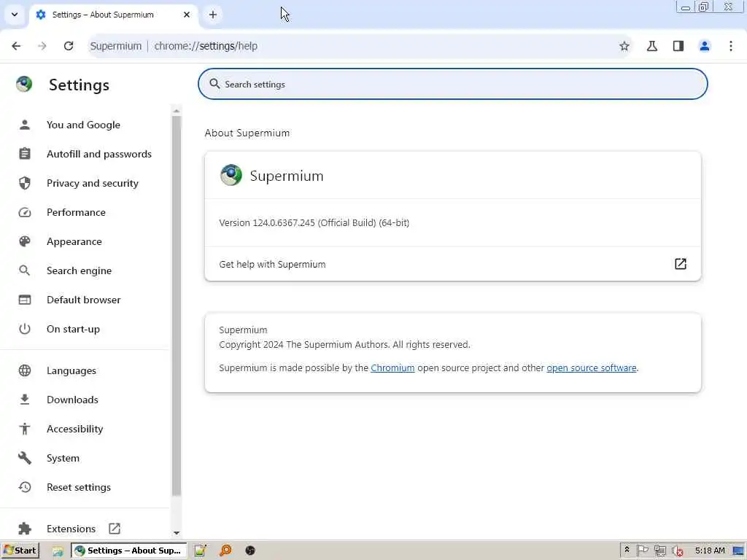Click the network tray icon
Image resolution: width=747 pixels, height=560 pixels.
pyautogui.click(x=659, y=551)
